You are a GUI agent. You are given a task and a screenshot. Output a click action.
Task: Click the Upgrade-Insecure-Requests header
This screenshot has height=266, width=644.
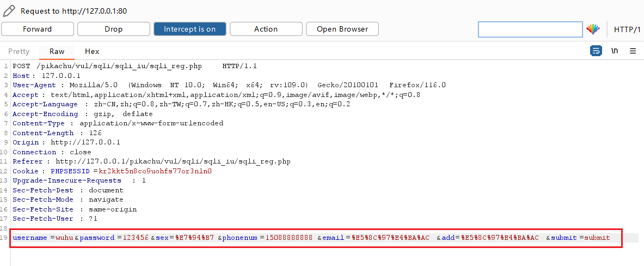point(79,180)
